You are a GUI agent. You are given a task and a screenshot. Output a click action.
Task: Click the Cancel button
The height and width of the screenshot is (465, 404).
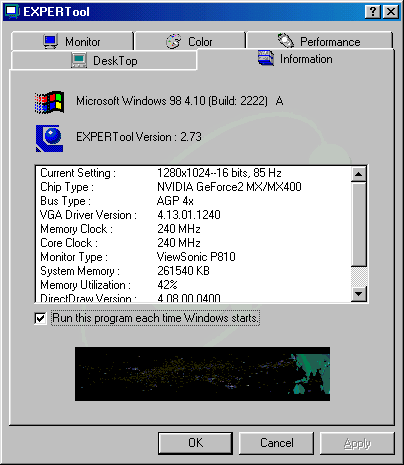click(x=277, y=443)
